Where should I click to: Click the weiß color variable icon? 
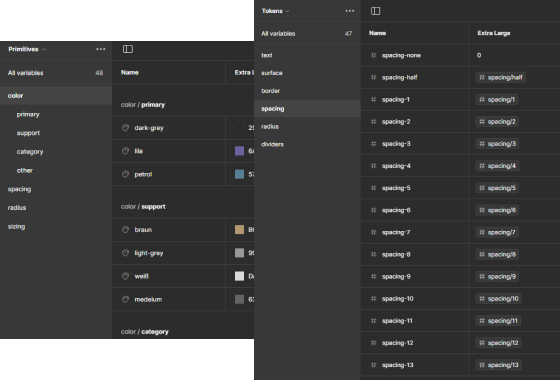125,276
